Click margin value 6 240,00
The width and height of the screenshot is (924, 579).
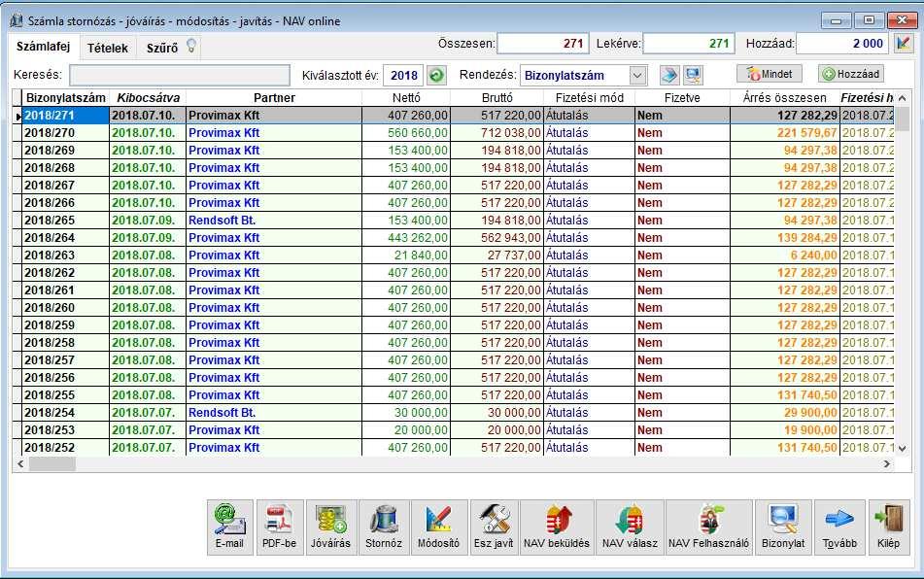[813, 255]
